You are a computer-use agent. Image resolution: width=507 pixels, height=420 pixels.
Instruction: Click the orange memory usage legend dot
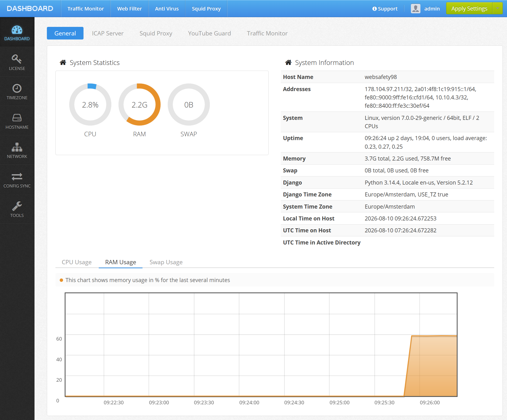point(61,280)
